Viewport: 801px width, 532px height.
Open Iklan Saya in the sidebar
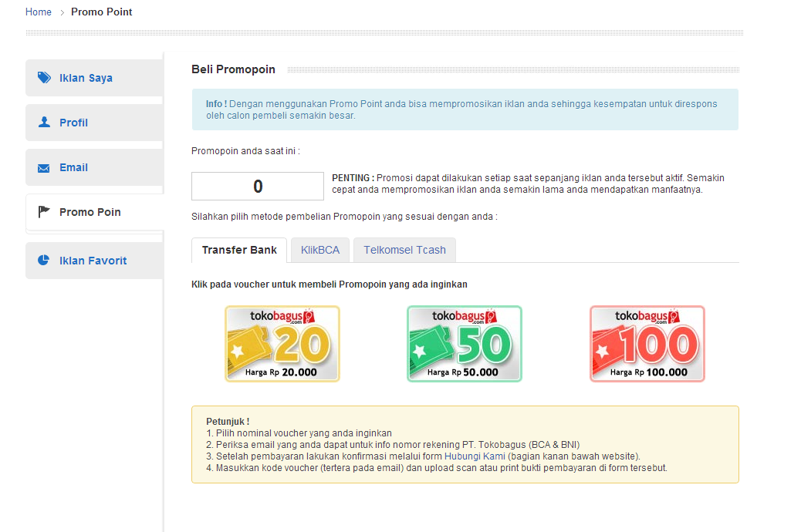(86, 78)
